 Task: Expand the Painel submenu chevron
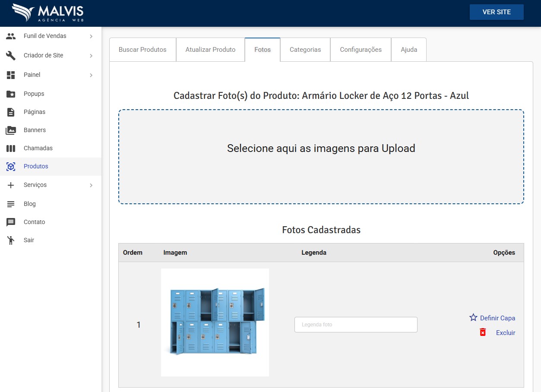pos(91,75)
